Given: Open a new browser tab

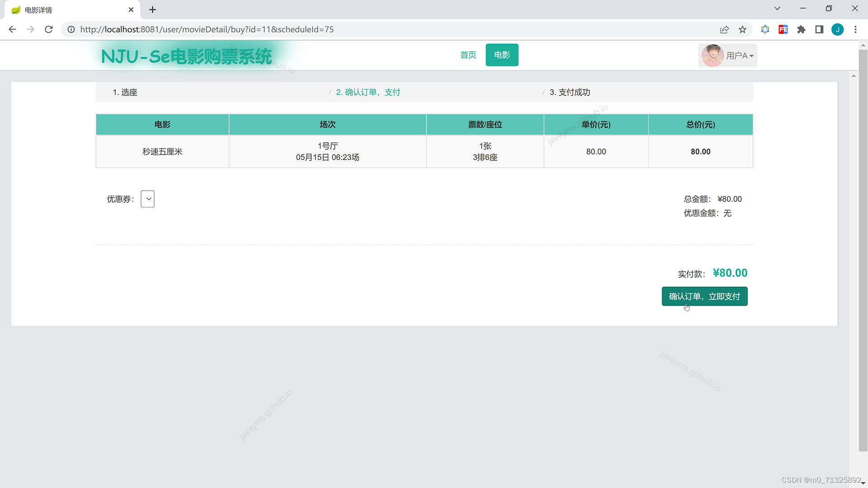Looking at the screenshot, I should click(152, 9).
